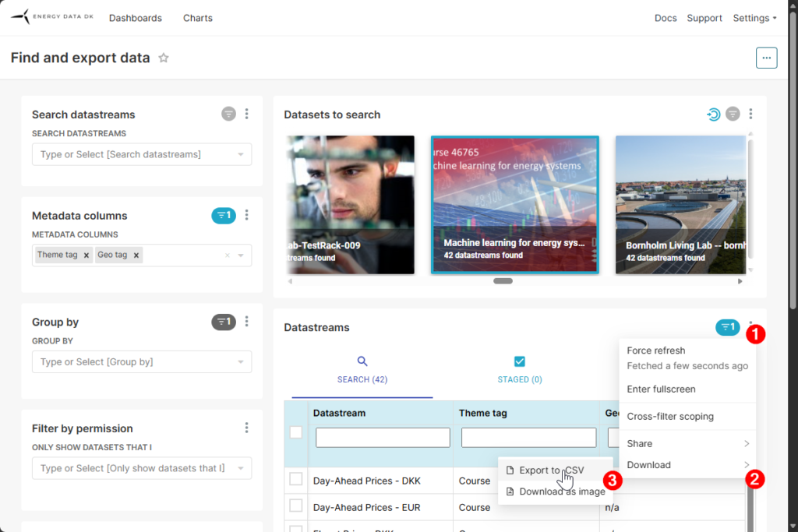The width and height of the screenshot is (798, 532).
Task: Open the Search datastreams dropdown
Action: pyautogui.click(x=142, y=155)
